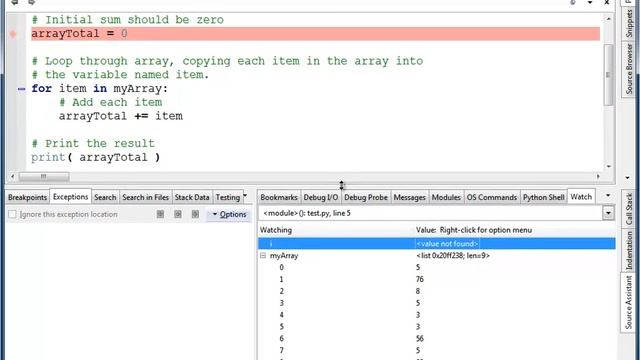Collapse the for loop fold marker
The height and width of the screenshot is (360, 640).
coord(21,89)
